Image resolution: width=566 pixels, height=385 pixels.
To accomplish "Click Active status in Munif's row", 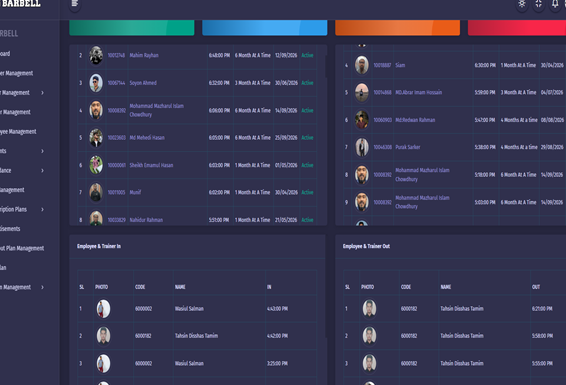I will click(307, 192).
